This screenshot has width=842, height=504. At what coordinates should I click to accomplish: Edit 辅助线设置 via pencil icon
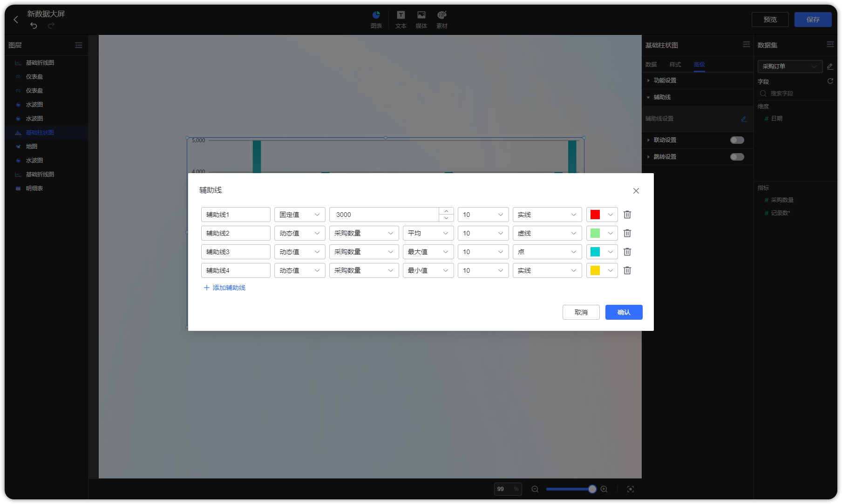[744, 119]
